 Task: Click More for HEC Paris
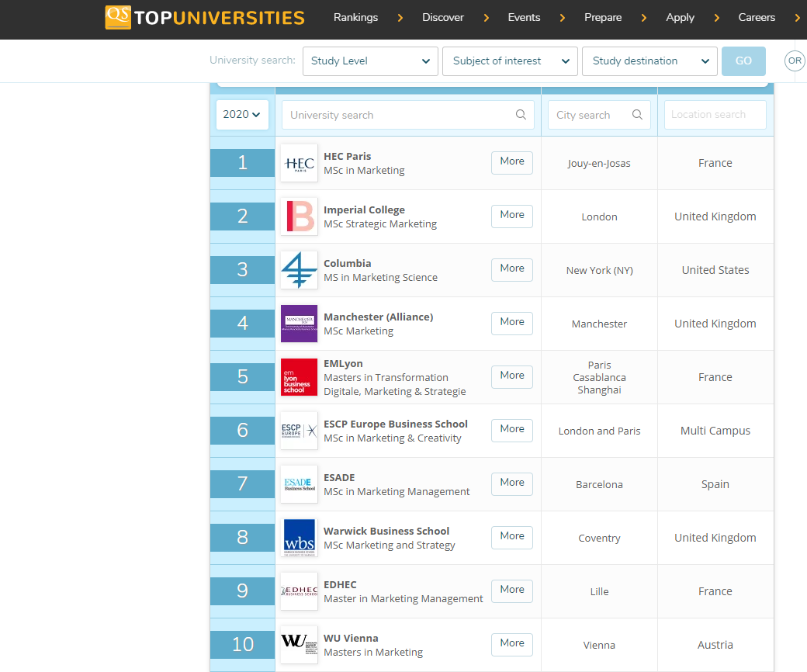coord(512,163)
